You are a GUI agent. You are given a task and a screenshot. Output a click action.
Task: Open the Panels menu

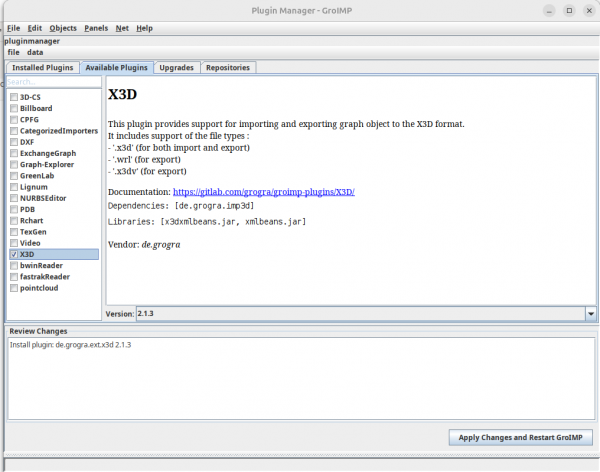pos(96,28)
